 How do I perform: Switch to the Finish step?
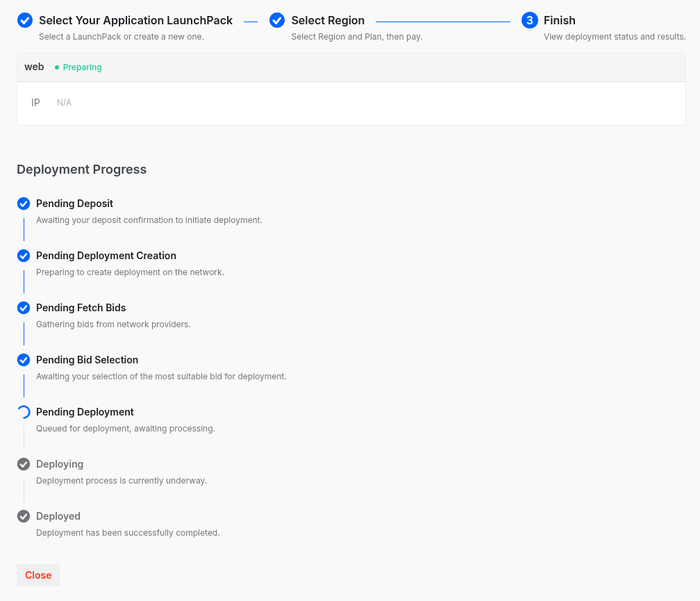[560, 20]
